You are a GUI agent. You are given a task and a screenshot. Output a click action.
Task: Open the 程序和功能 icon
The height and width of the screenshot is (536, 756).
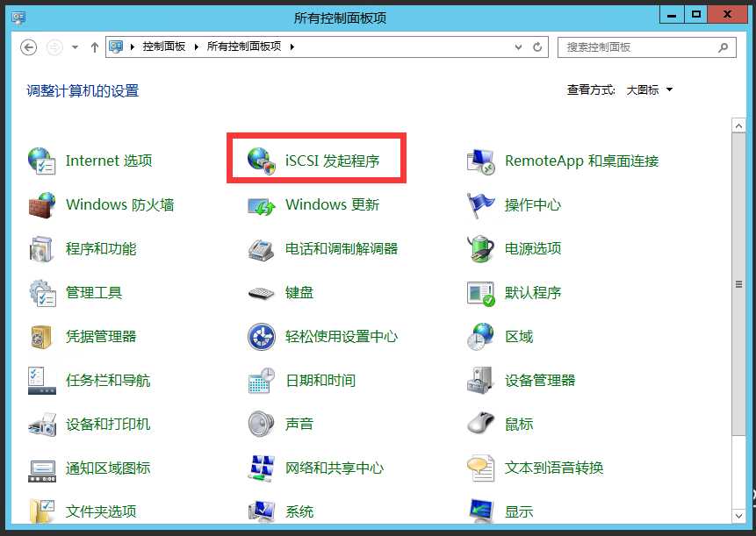pos(41,249)
